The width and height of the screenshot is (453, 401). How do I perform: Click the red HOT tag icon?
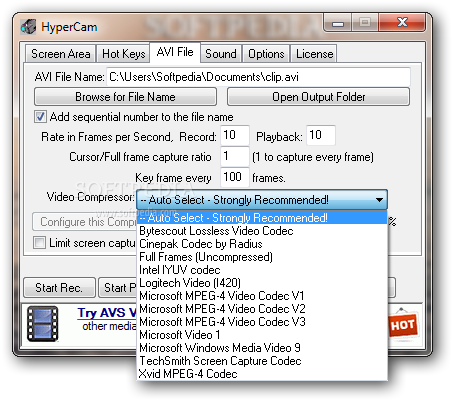pyautogui.click(x=402, y=324)
